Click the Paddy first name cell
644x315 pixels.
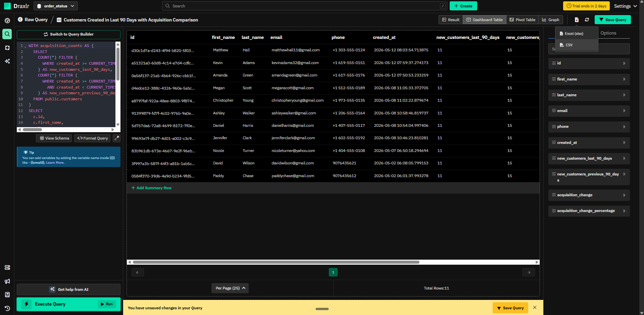[218, 176]
